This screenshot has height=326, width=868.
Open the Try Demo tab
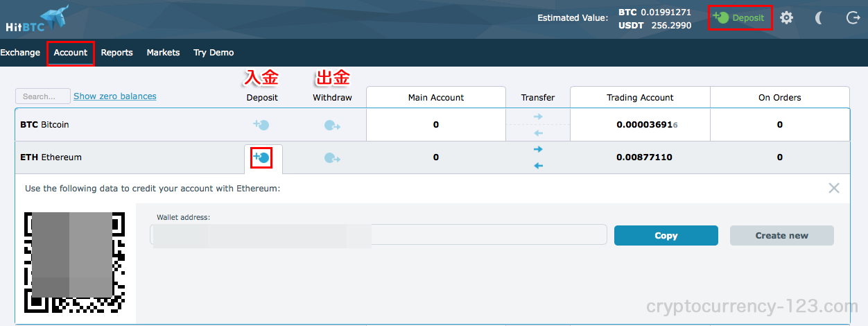[214, 53]
